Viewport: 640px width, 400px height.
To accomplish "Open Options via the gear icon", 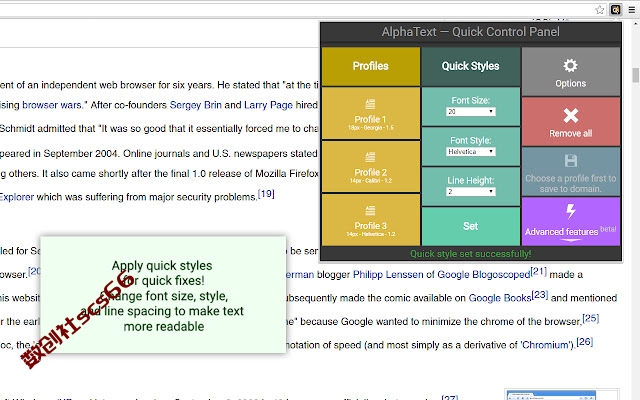I will pyautogui.click(x=570, y=66).
